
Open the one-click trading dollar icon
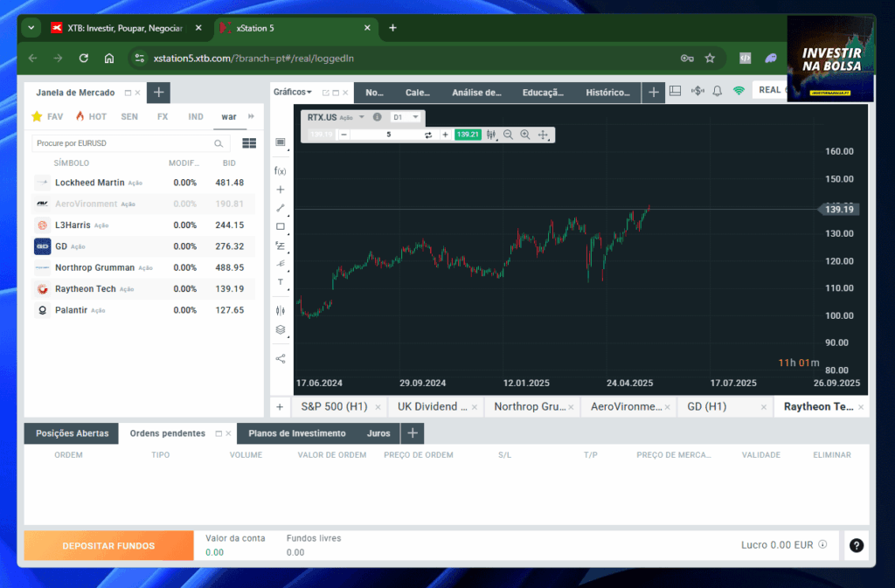(x=697, y=91)
